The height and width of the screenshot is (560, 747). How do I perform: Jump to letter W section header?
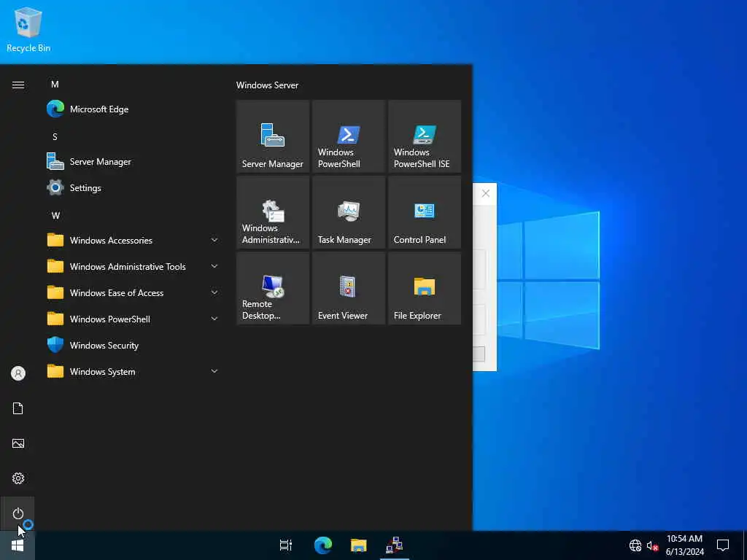[55, 215]
